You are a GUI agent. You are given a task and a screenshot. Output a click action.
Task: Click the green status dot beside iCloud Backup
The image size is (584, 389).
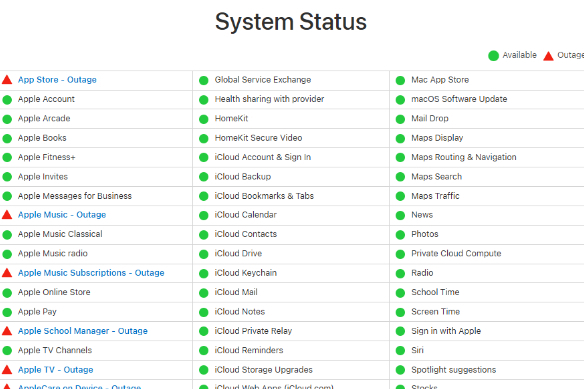(x=204, y=177)
